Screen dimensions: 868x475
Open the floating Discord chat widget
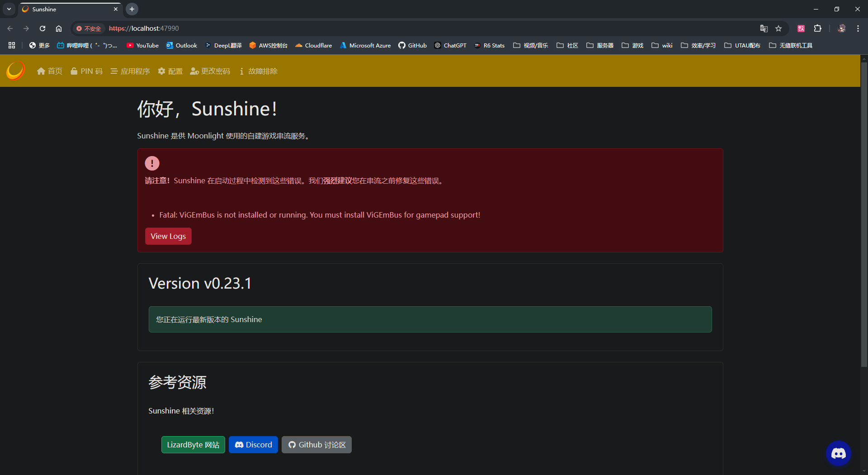(x=838, y=453)
